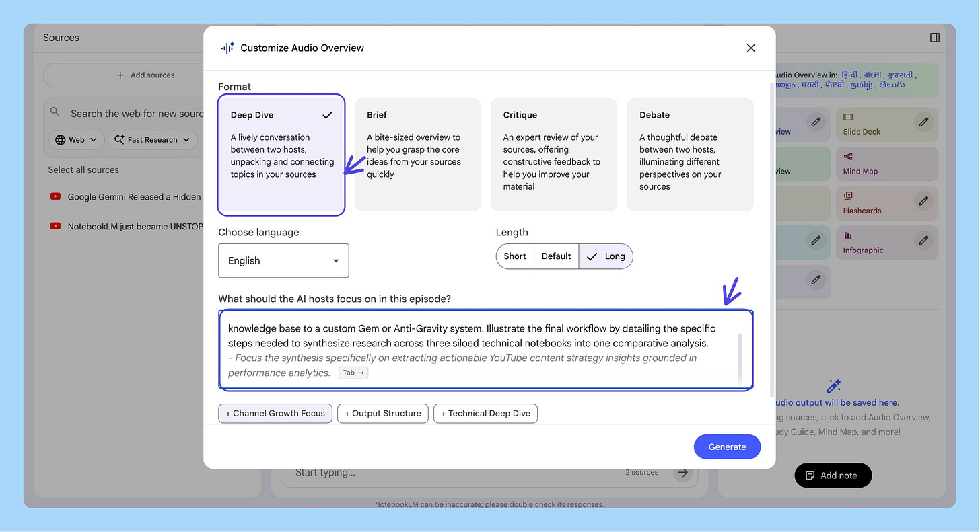Click the Slide Deck tile icon
This screenshot has width=980, height=532.
848,117
